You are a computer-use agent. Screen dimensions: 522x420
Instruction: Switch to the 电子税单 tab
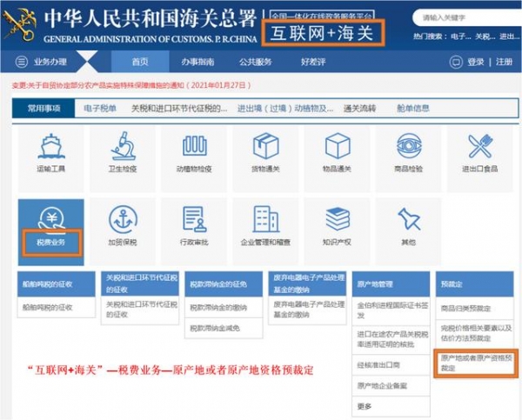coord(98,109)
